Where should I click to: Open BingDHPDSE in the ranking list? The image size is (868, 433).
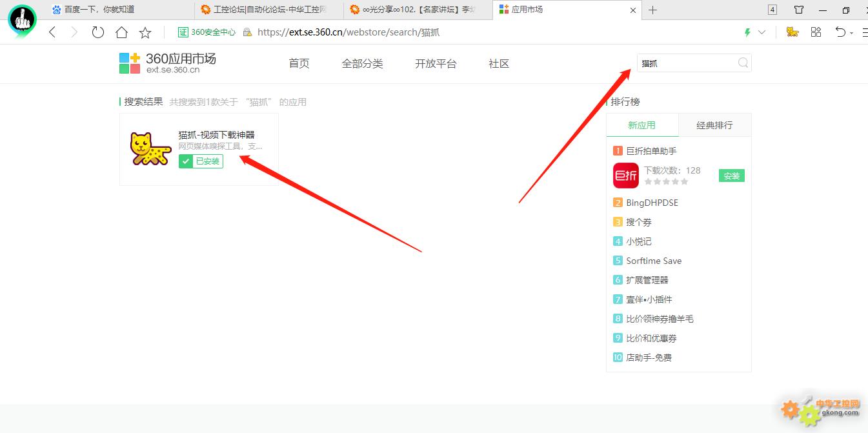click(x=652, y=203)
